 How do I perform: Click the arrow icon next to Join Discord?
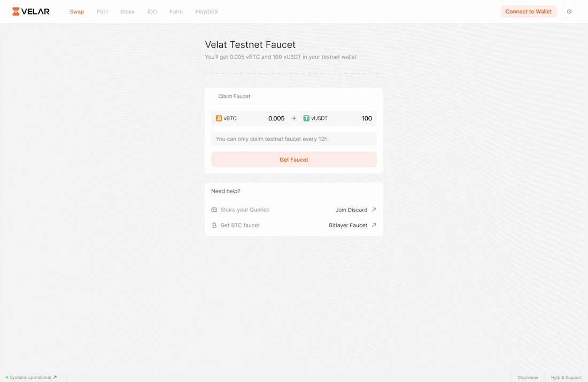374,210
